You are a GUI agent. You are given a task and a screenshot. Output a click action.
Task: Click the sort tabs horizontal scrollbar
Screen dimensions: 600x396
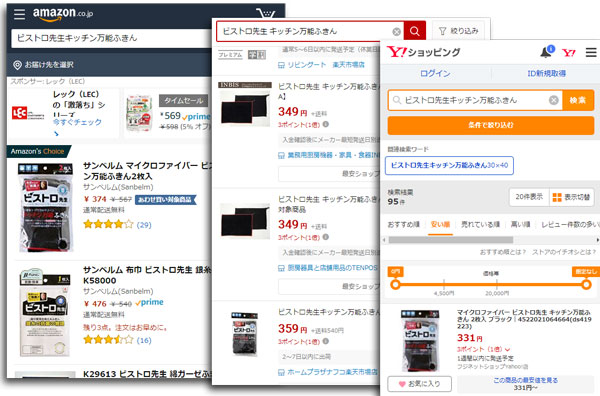coord(451,240)
